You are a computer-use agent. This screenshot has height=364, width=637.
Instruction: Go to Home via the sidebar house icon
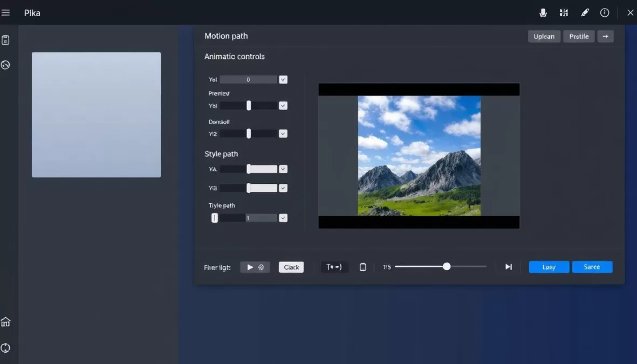tap(6, 321)
